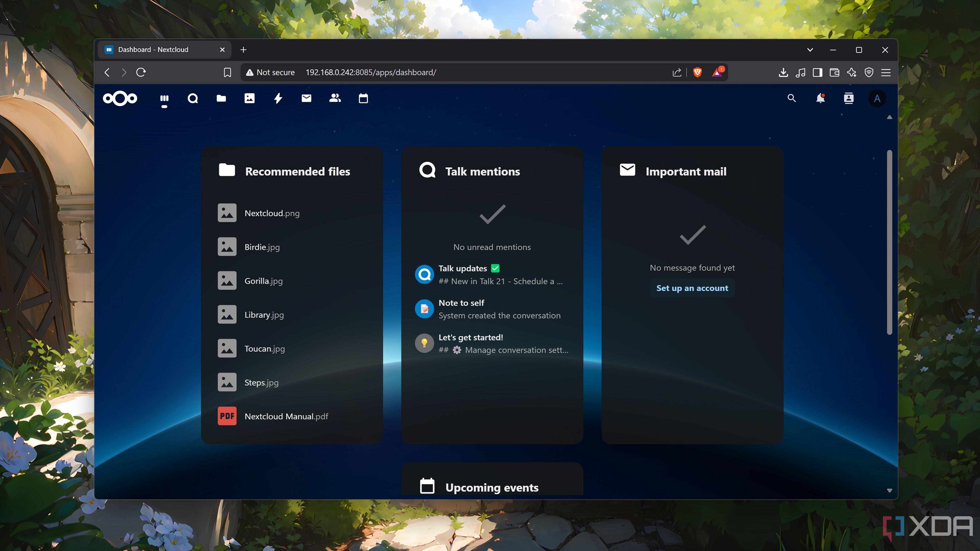Open the Mail app

coord(306,98)
